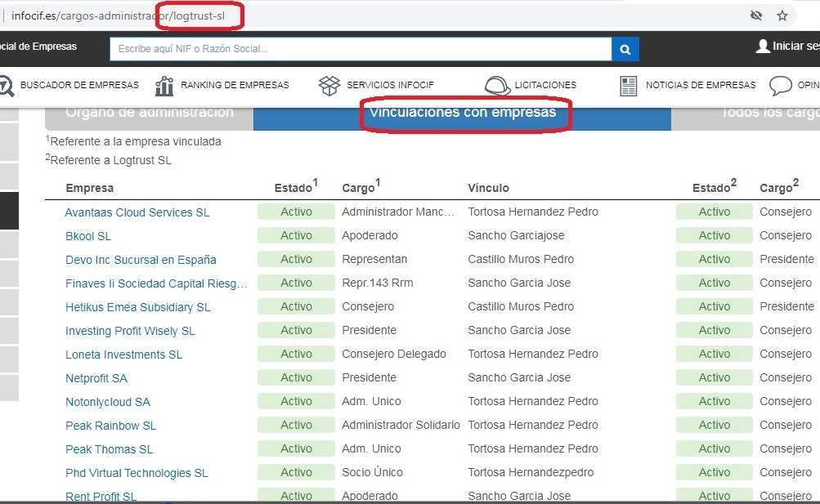Image resolution: width=820 pixels, height=504 pixels.
Task: Click Presidente Cargo² in Hetikus Emea row
Action: [786, 306]
